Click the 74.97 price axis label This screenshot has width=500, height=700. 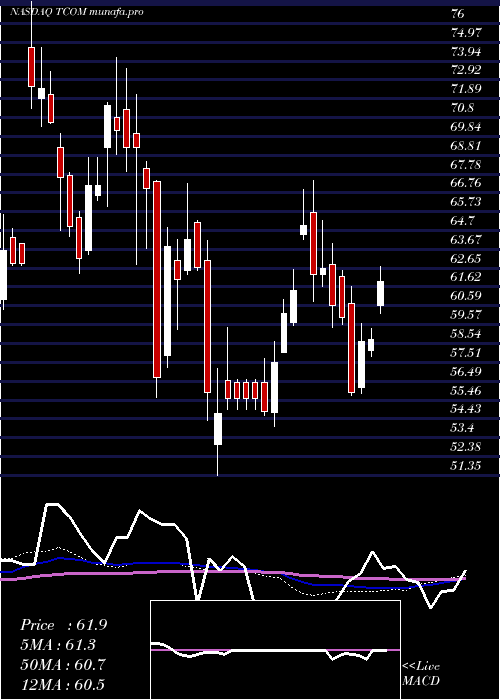467,33
